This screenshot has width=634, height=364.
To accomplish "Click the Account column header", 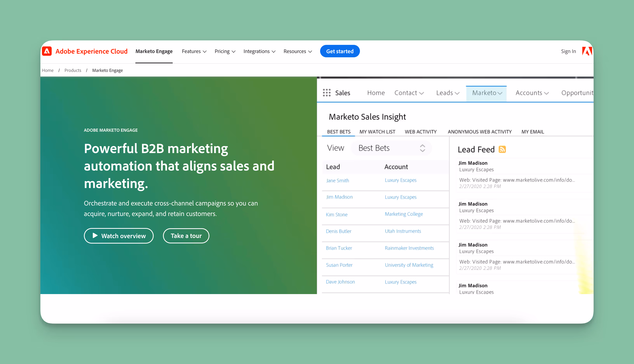I will [396, 167].
